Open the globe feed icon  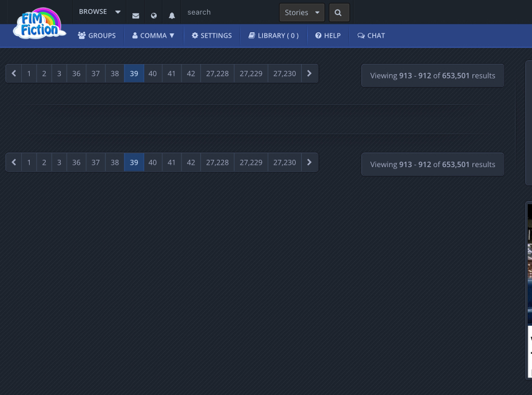click(x=154, y=16)
